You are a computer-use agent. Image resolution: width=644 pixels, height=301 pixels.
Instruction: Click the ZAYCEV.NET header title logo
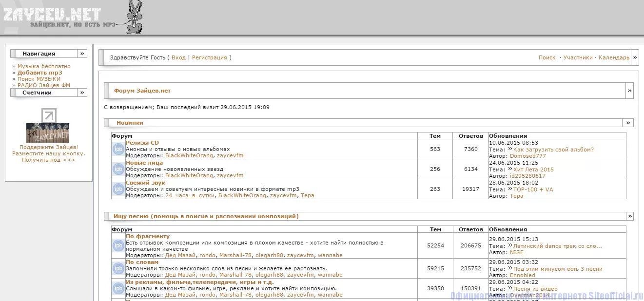(x=52, y=15)
